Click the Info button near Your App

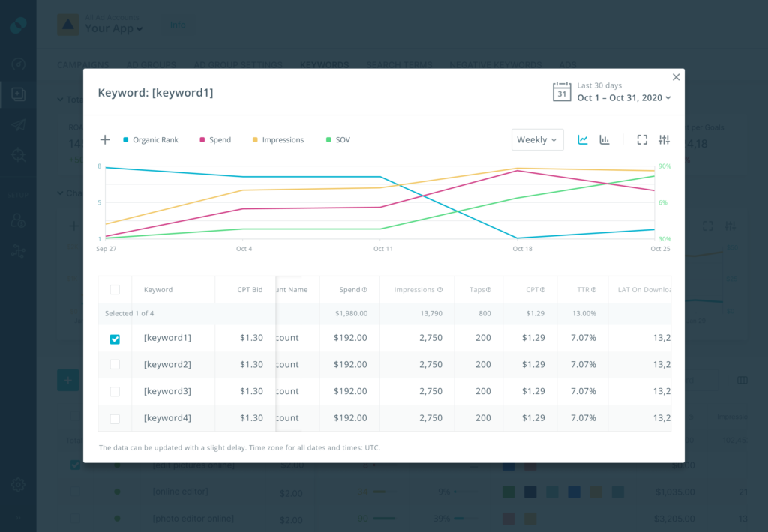(x=178, y=25)
